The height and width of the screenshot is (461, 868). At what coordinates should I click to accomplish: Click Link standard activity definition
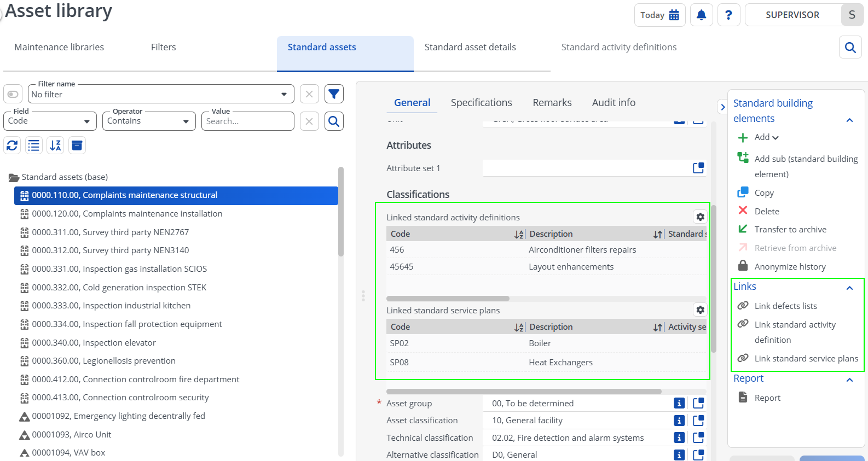click(787, 332)
